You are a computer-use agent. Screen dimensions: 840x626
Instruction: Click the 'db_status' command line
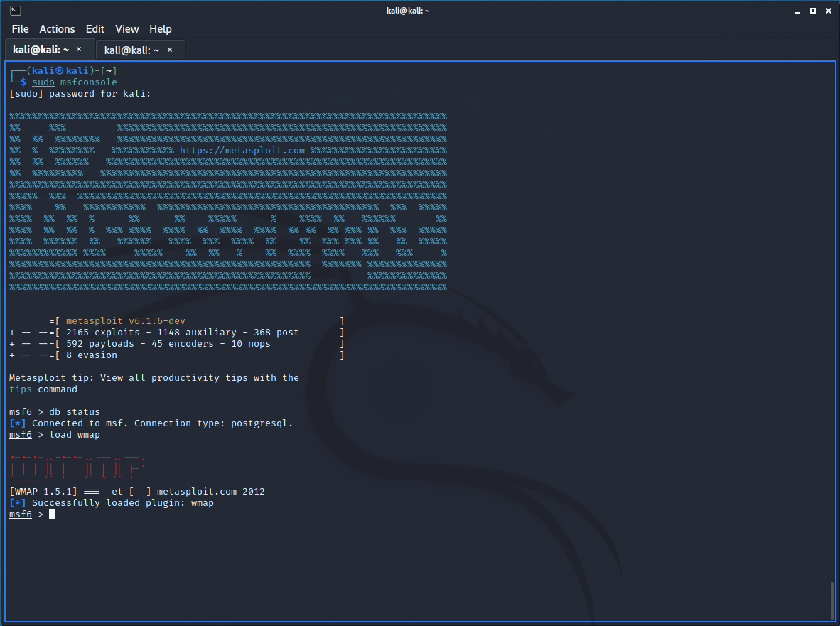(74, 412)
